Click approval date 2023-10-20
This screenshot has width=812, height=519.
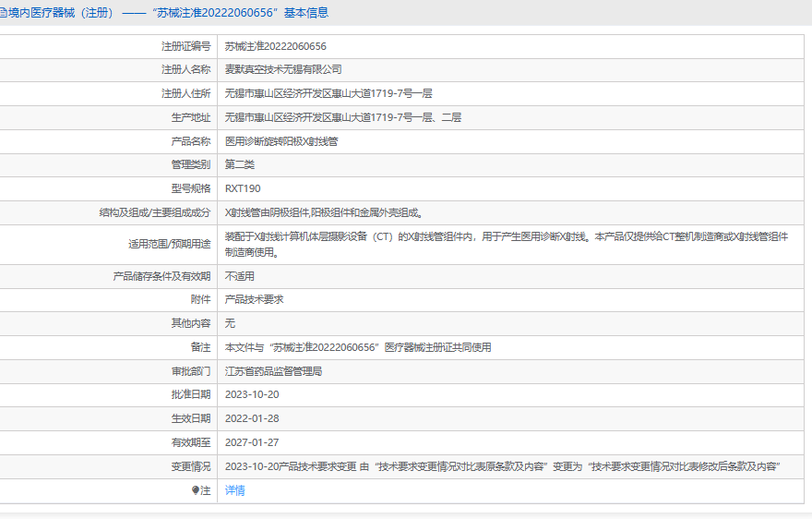click(252, 394)
